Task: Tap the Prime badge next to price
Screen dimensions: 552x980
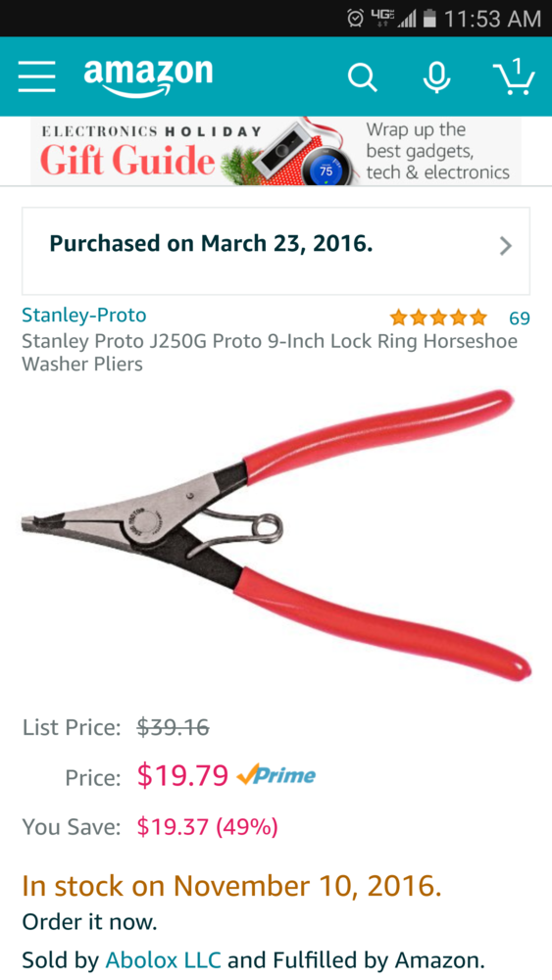Action: (x=276, y=775)
